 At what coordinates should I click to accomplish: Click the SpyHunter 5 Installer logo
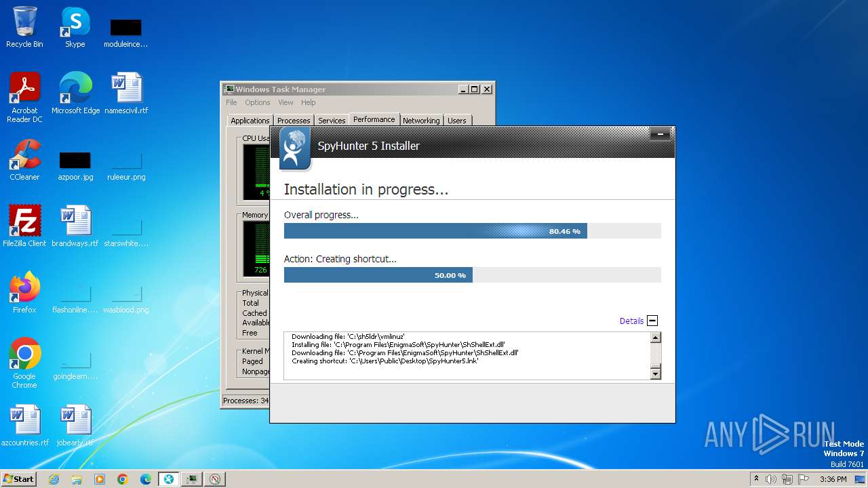[295, 148]
